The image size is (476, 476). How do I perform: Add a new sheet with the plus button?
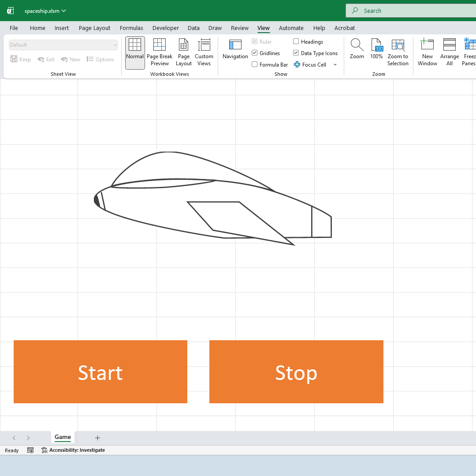click(97, 438)
